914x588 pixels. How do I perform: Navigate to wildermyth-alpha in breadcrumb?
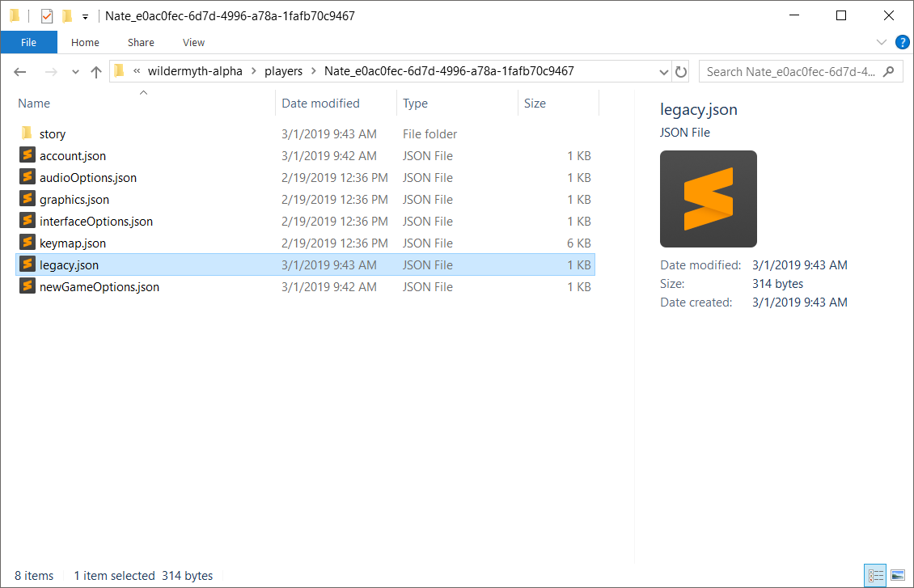click(194, 71)
